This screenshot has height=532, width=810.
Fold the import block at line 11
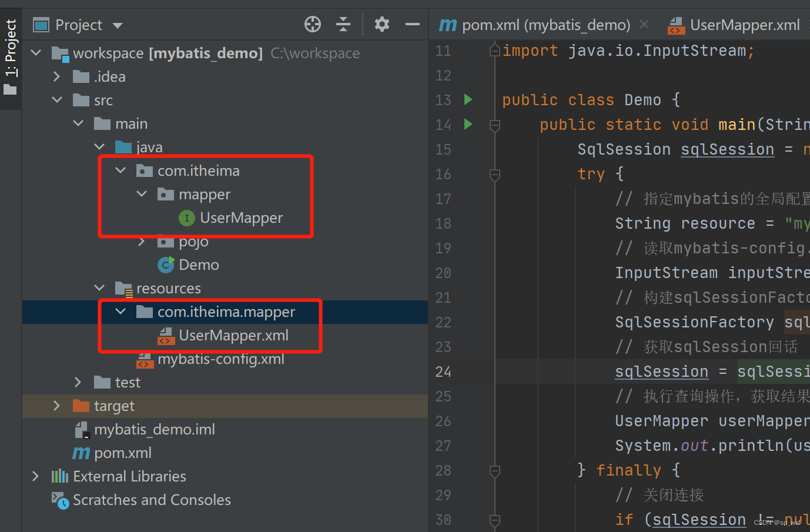click(x=495, y=50)
